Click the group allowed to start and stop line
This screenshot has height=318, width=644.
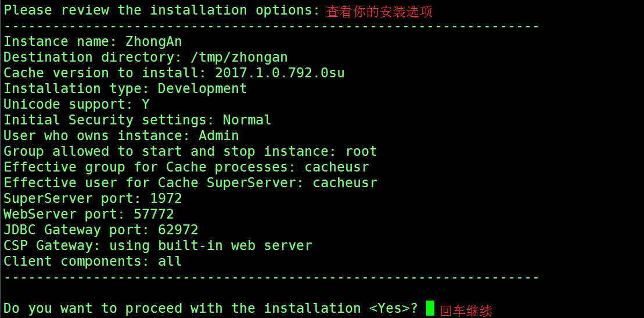(x=190, y=151)
